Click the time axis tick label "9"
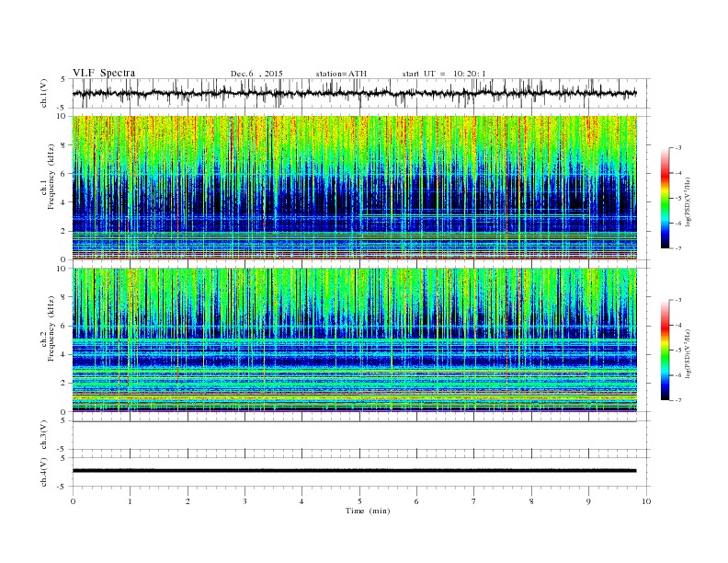728x563 pixels. pyautogui.click(x=588, y=501)
